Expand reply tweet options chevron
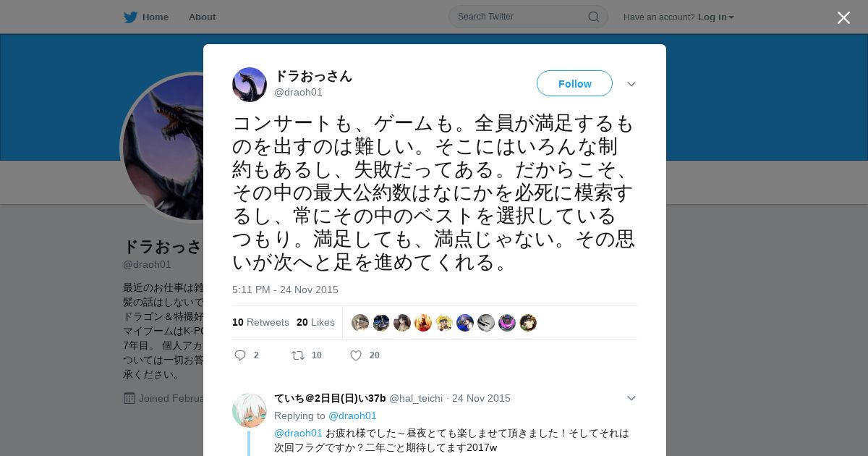This screenshot has height=456, width=868. pyautogui.click(x=631, y=398)
